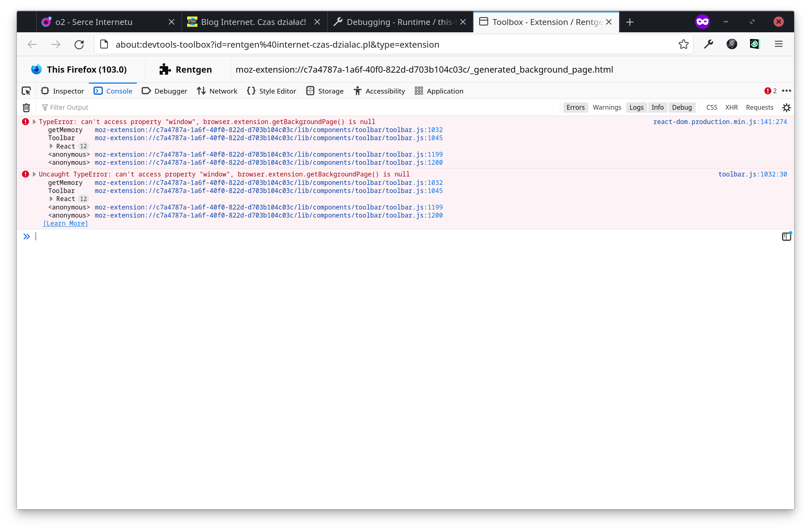Viewport: 811px width, 532px height.
Task: Switch to the Debugger panel tab
Action: pyautogui.click(x=164, y=91)
